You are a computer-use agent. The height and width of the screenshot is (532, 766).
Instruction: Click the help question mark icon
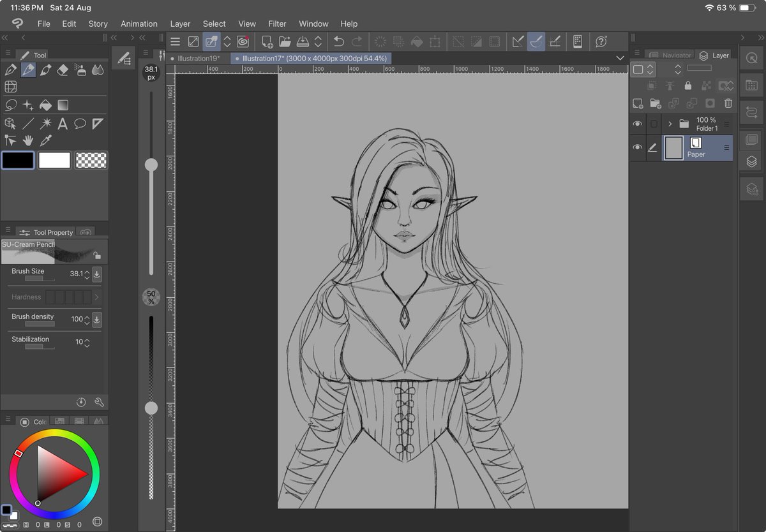pyautogui.click(x=601, y=41)
